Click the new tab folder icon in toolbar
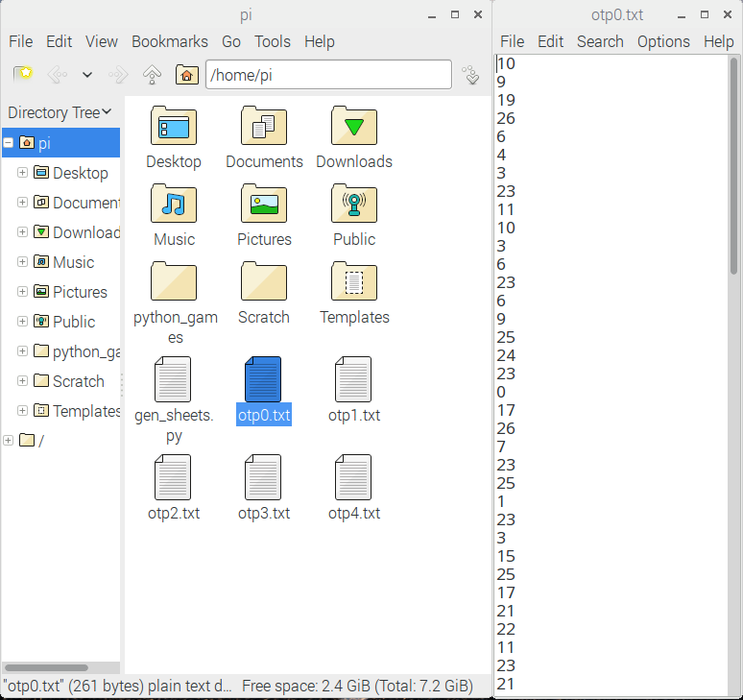 coord(23,74)
